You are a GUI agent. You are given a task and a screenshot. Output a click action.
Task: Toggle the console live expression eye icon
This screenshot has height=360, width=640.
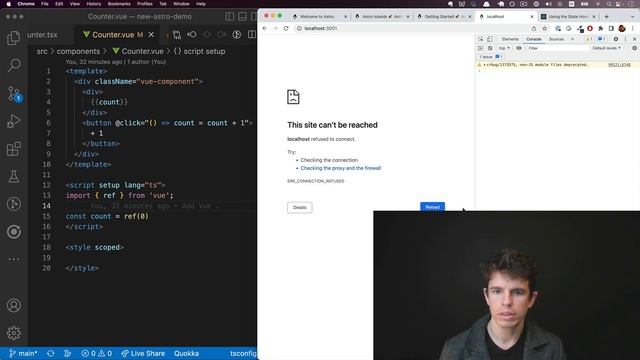click(x=519, y=48)
